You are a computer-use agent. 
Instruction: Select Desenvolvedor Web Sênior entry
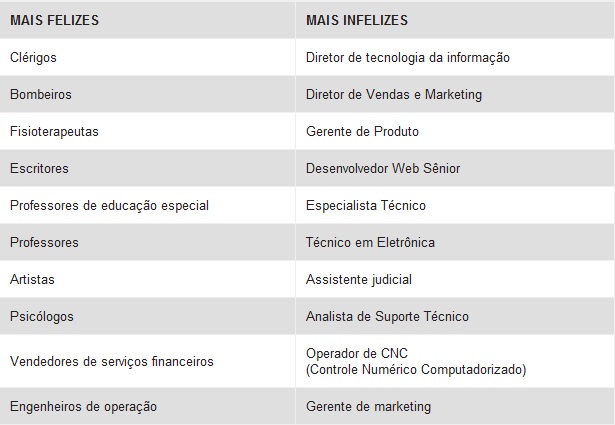pyautogui.click(x=383, y=169)
